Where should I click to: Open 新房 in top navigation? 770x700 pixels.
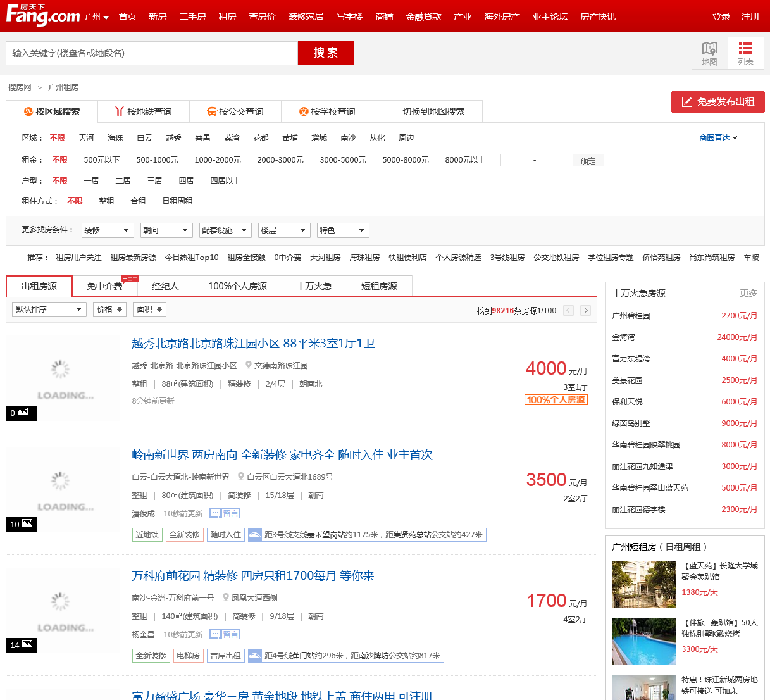click(x=158, y=16)
